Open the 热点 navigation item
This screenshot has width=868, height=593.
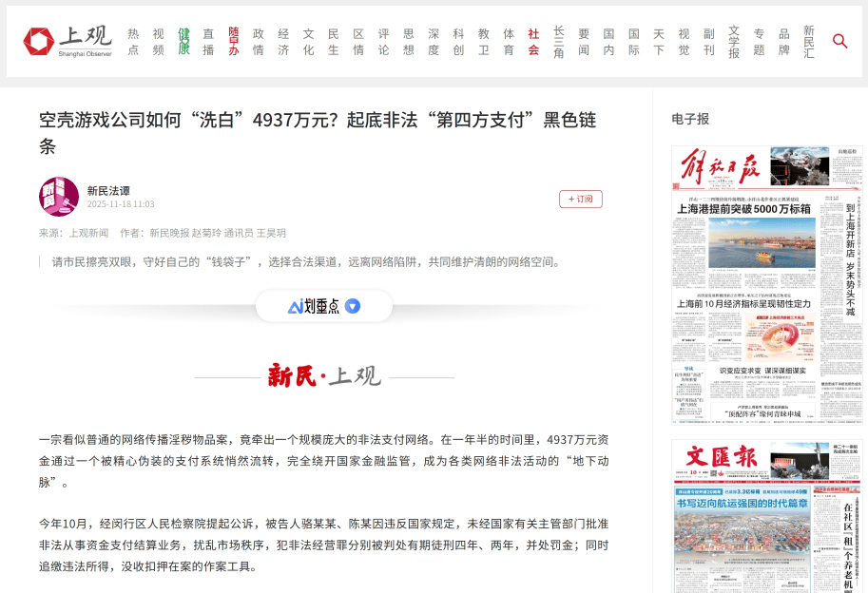coord(133,42)
